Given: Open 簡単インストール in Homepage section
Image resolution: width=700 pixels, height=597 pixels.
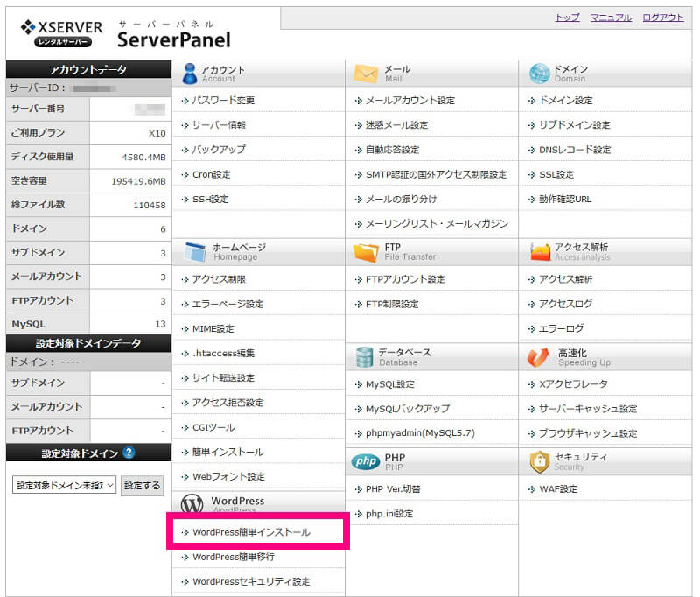Looking at the screenshot, I should [x=227, y=453].
